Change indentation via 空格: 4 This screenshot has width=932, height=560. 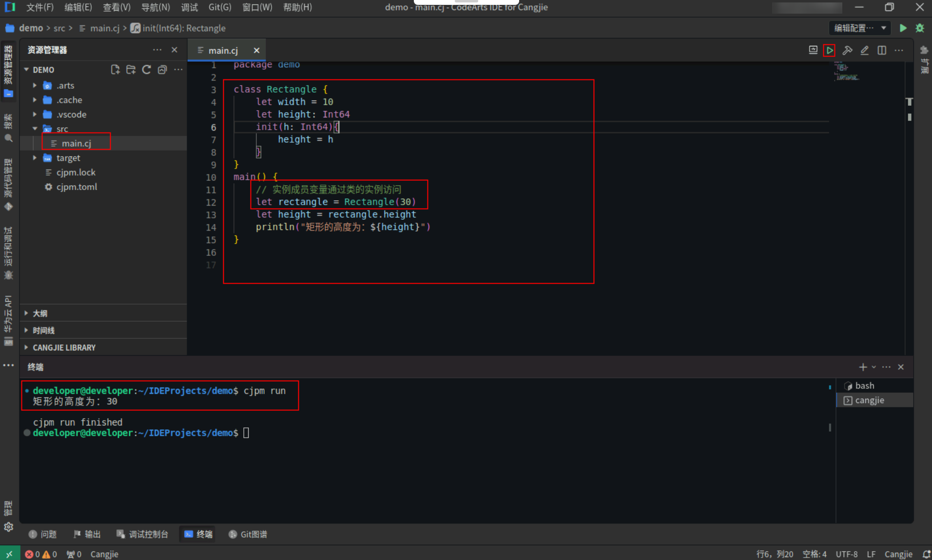[x=815, y=554]
